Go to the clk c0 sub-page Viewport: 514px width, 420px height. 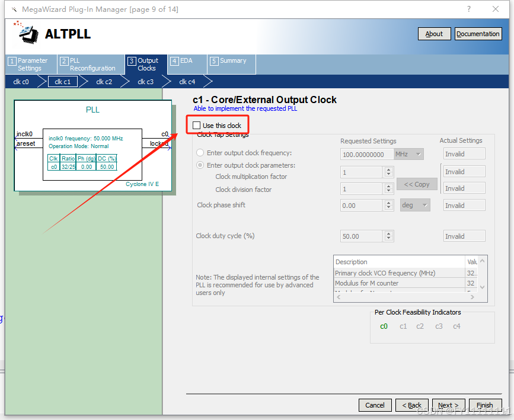pos(21,82)
